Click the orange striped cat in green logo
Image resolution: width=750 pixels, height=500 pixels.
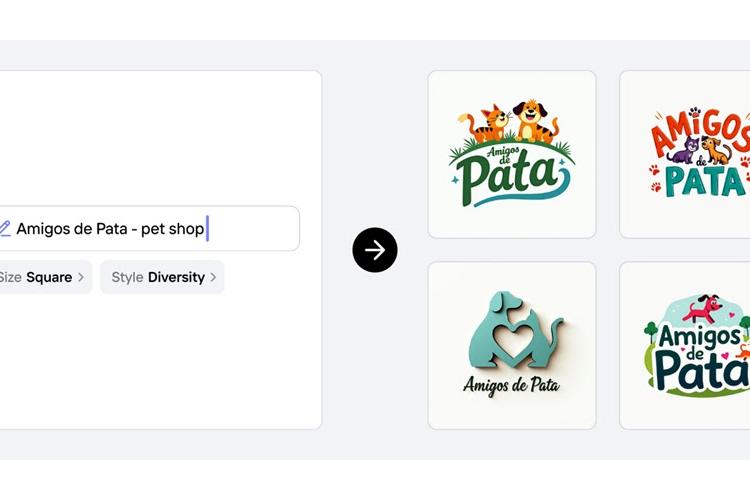point(485,124)
